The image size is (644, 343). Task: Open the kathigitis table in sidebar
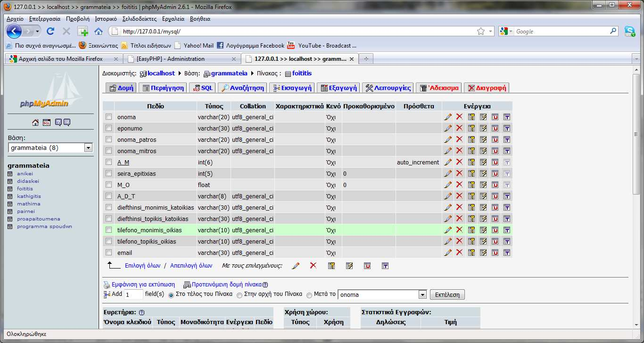coord(29,196)
